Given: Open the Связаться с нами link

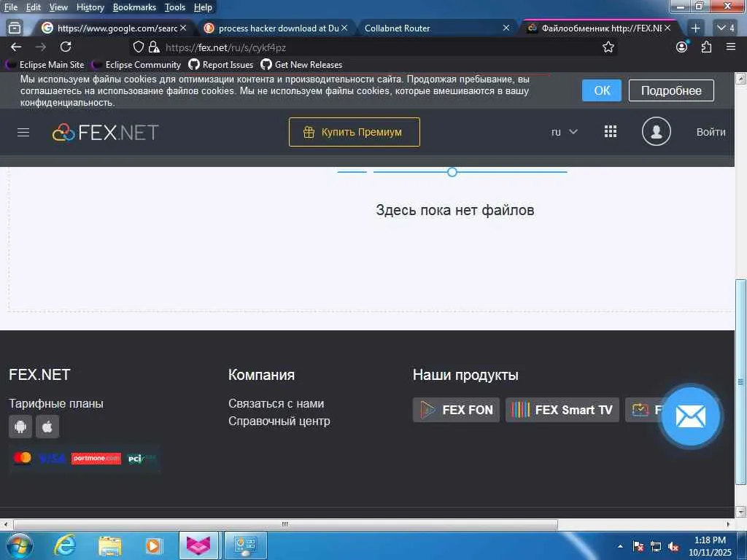Looking at the screenshot, I should [276, 404].
